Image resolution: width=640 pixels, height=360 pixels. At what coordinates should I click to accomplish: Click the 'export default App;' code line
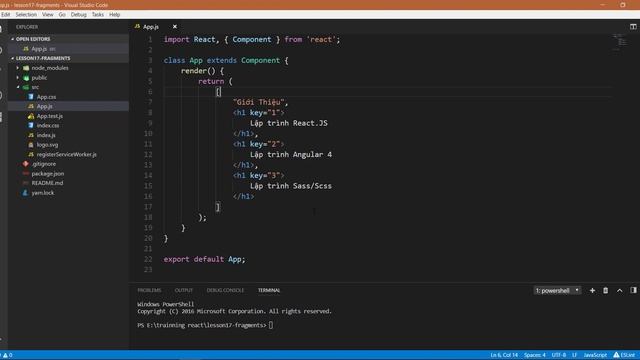click(x=204, y=259)
